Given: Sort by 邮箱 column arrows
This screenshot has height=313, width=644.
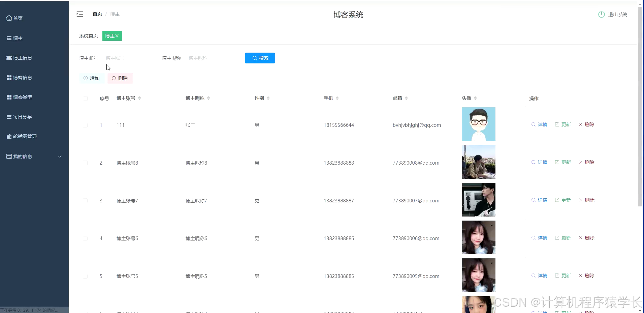Looking at the screenshot, I should [x=406, y=98].
